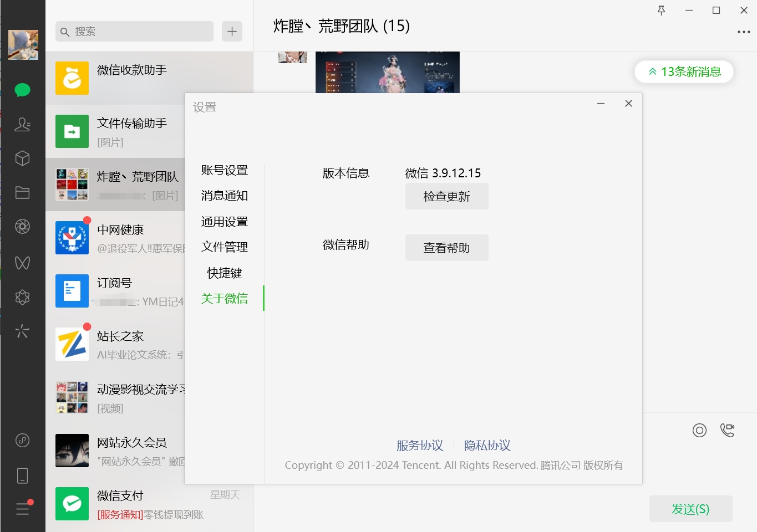Screen dimensions: 757x532
Task: Switch to 文件管理 tab
Action: [x=225, y=247]
